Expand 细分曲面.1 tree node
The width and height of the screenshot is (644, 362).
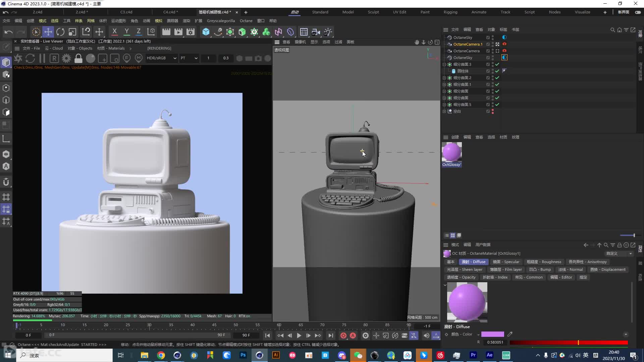coord(444,84)
